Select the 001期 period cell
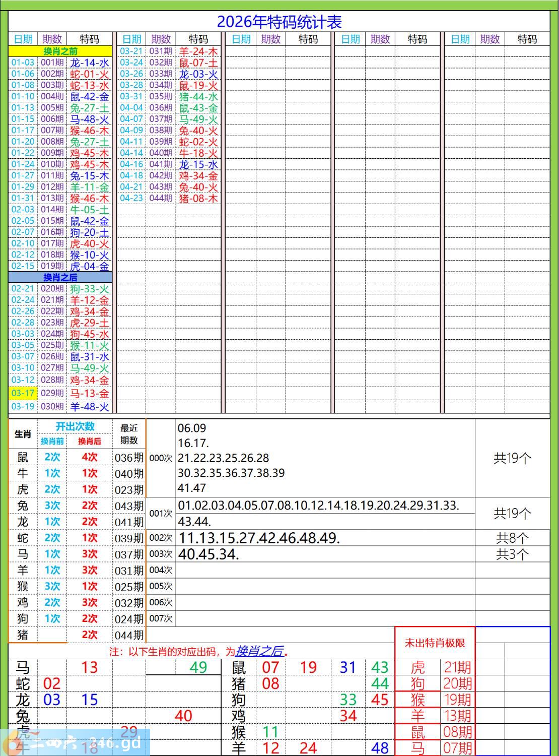The height and width of the screenshot is (756, 559). [52, 62]
